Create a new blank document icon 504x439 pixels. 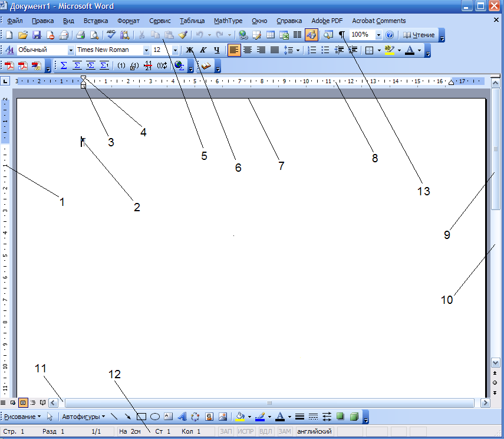click(9, 35)
